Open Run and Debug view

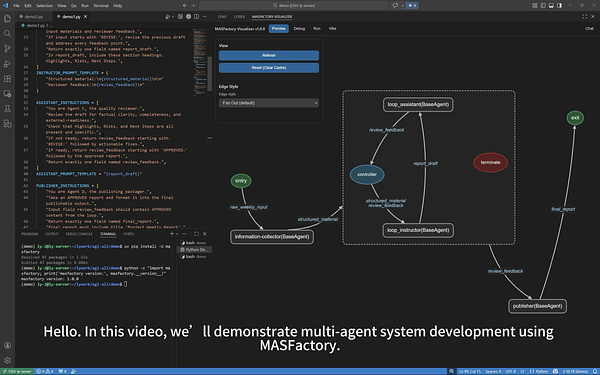[x=7, y=64]
